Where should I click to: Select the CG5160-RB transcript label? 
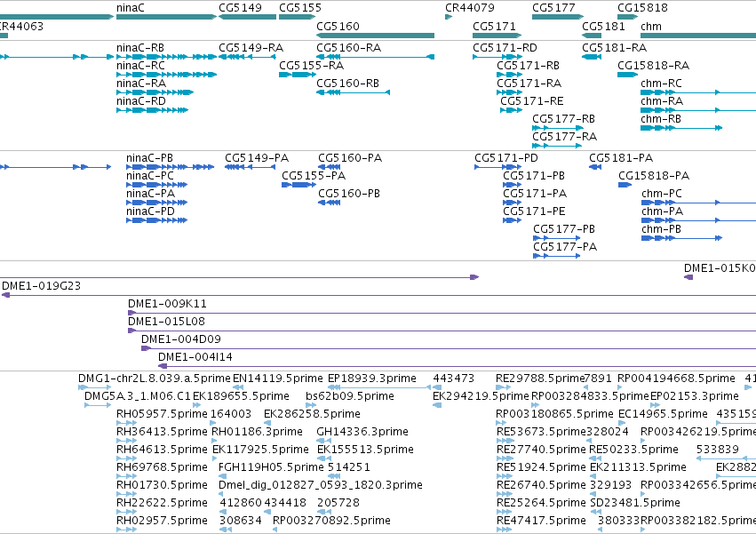tap(347, 84)
